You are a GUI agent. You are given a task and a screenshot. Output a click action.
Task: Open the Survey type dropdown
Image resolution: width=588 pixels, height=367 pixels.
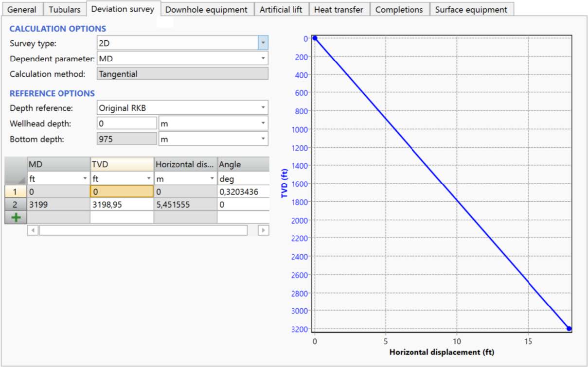click(x=263, y=43)
